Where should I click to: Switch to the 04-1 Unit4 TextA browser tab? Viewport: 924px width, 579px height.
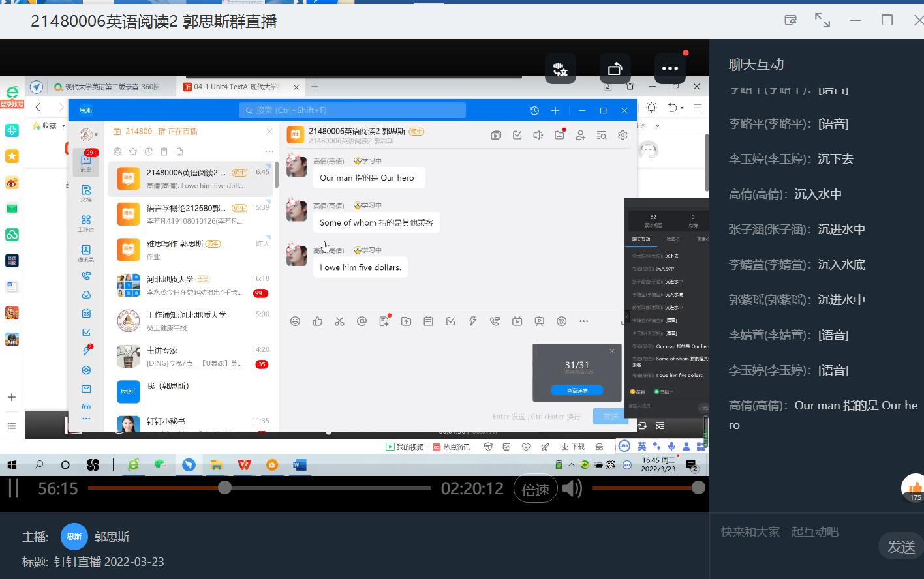tap(238, 87)
